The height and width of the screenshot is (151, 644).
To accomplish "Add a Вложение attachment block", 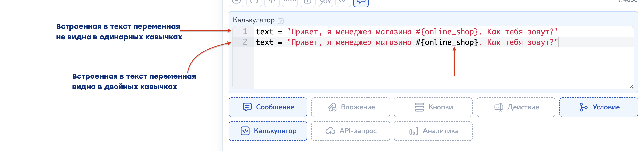I will pyautogui.click(x=350, y=107).
